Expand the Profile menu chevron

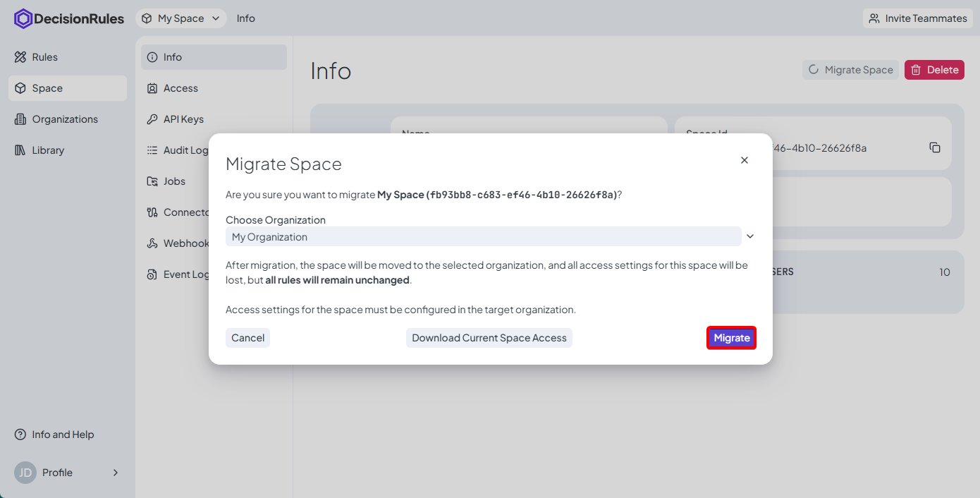click(x=116, y=473)
